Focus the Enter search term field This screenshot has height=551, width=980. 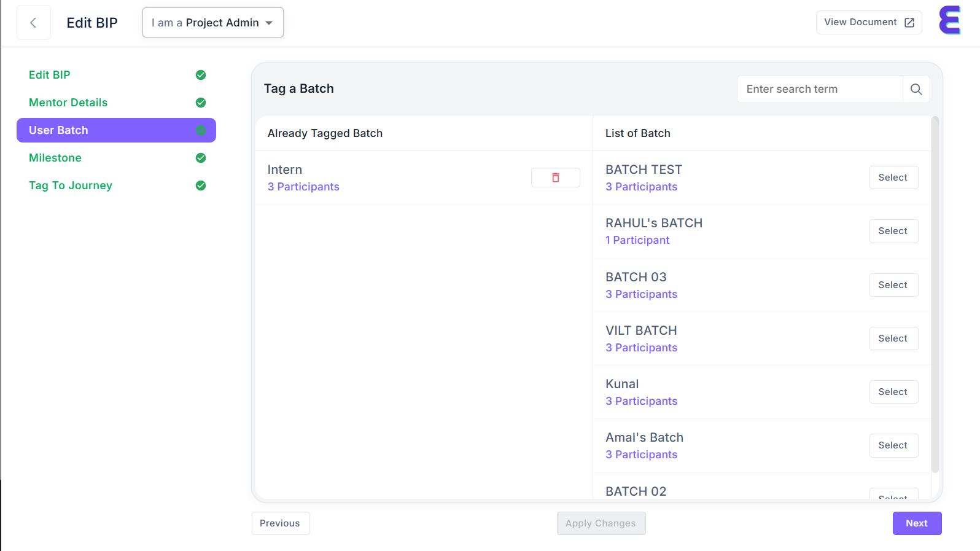point(819,89)
